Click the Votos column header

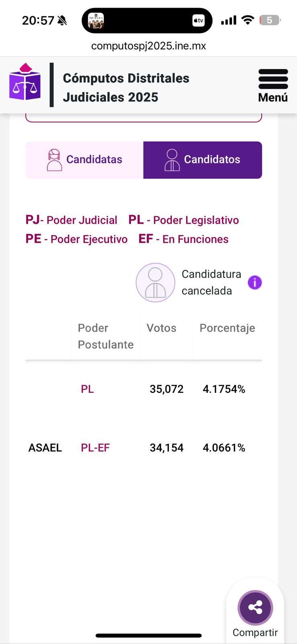click(x=161, y=328)
